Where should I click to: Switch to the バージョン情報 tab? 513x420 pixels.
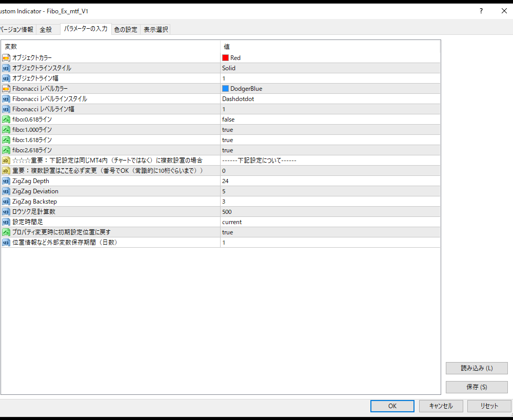(17, 29)
